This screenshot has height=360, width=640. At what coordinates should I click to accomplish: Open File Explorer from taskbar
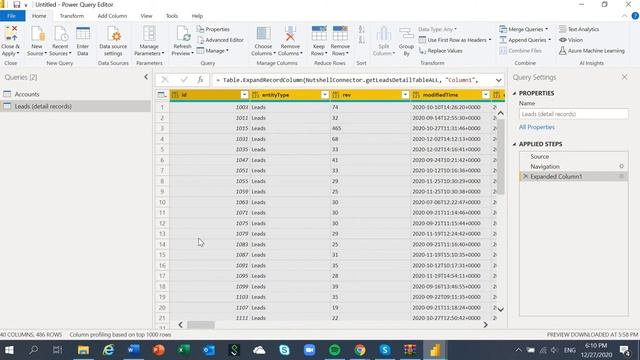pos(83,350)
